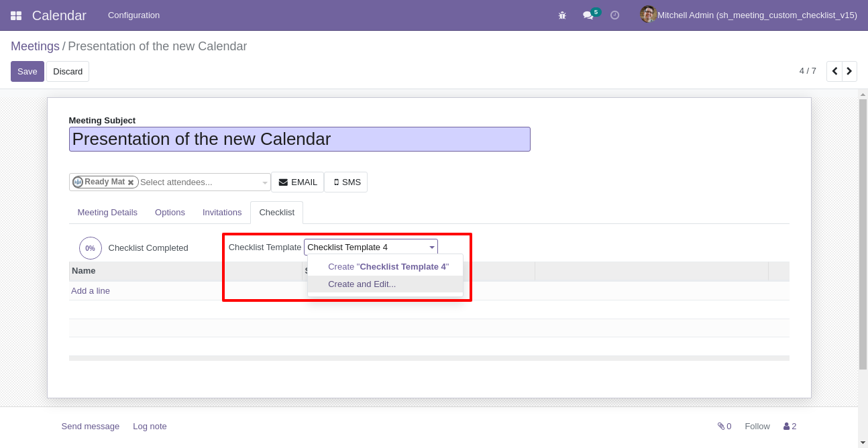Switch to the Meeting Details tab
868x448 pixels.
(x=107, y=213)
